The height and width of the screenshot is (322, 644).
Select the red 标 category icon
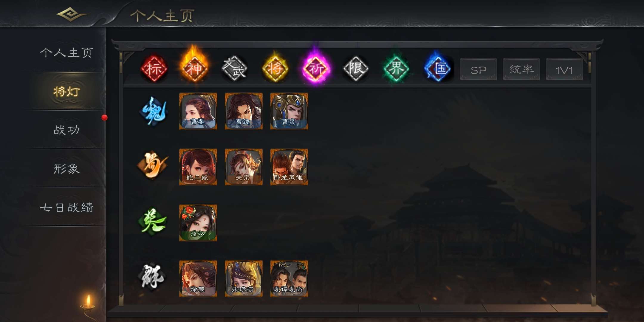pyautogui.click(x=154, y=69)
